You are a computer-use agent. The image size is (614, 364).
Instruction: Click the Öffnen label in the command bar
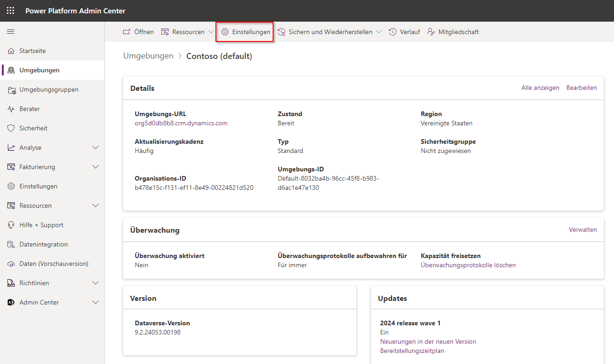144,32
